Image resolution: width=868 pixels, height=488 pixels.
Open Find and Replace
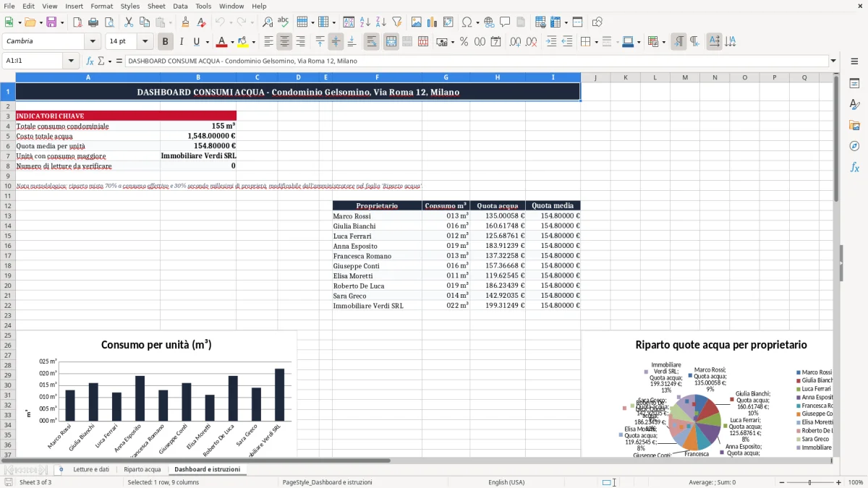[x=268, y=22]
